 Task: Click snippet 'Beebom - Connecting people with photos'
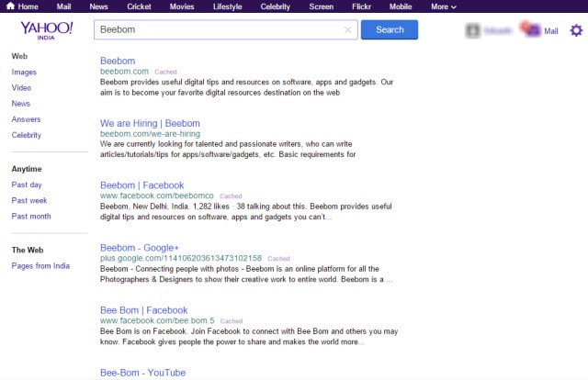coord(246,274)
